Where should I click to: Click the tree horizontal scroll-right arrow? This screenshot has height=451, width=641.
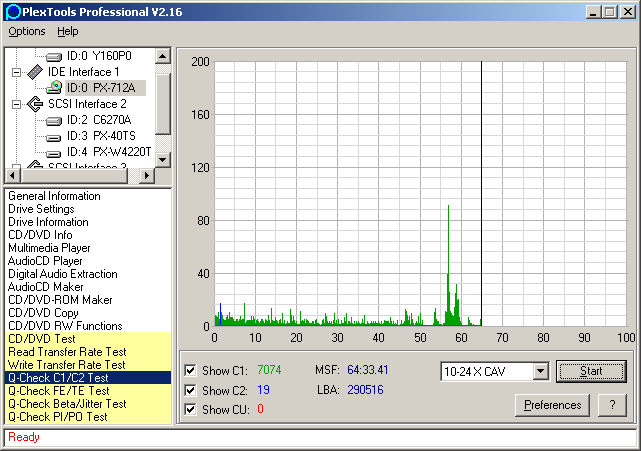(147, 176)
